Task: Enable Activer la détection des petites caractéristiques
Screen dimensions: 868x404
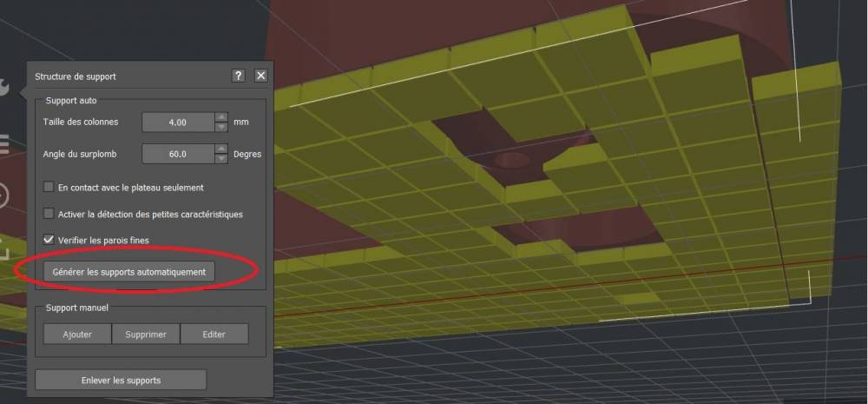Action: click(49, 214)
